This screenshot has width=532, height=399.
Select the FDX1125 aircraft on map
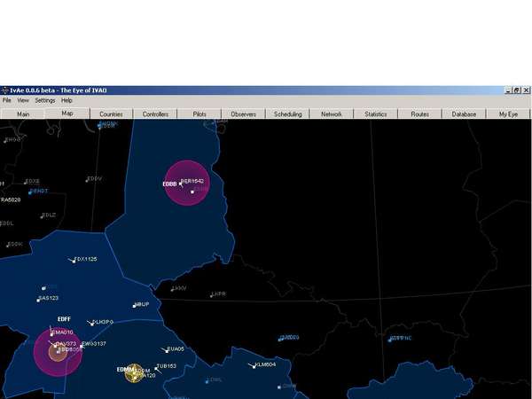point(73,260)
